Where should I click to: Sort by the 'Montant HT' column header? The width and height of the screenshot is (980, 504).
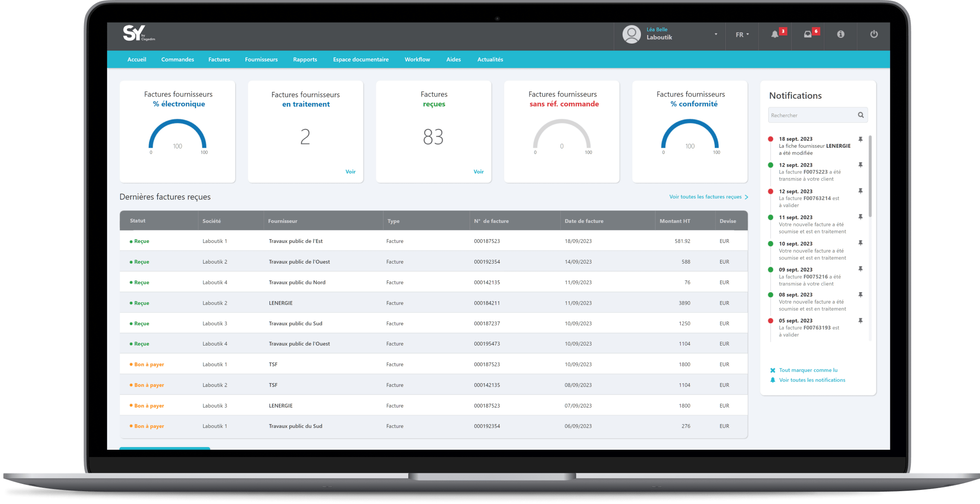pyautogui.click(x=675, y=221)
